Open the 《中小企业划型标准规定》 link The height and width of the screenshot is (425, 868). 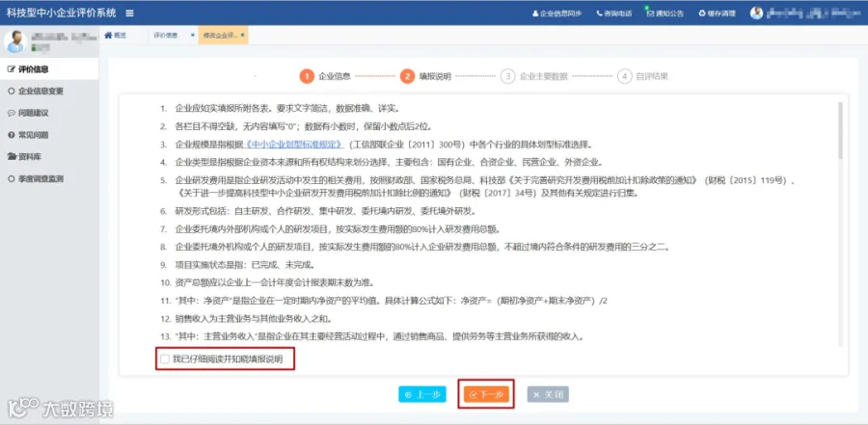pyautogui.click(x=294, y=145)
